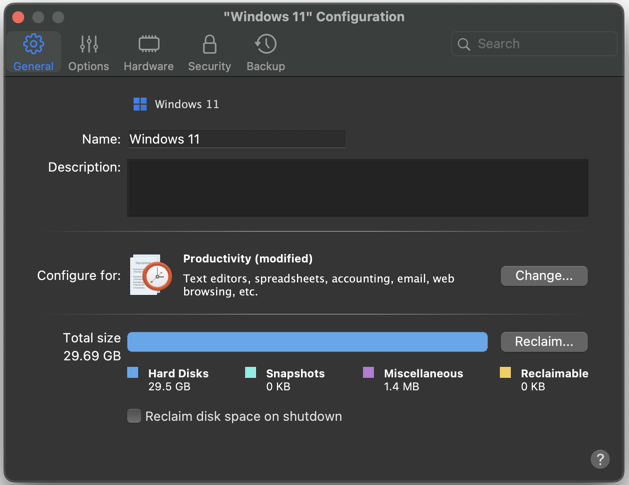
Task: Click the Description text area
Action: (357, 188)
